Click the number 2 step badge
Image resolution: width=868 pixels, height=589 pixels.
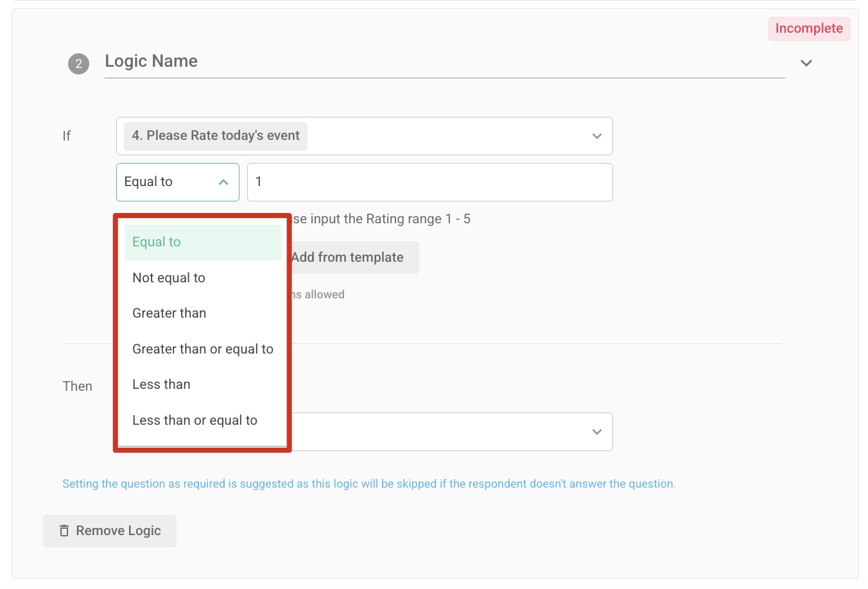click(x=78, y=64)
